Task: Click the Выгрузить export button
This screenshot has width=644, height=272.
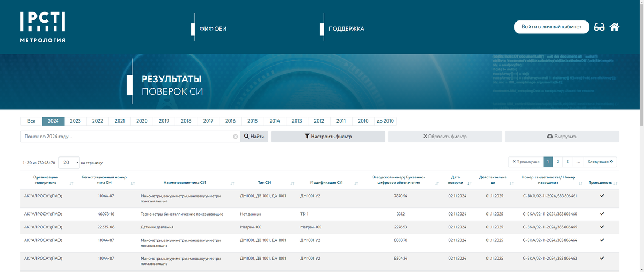Action: point(562,137)
